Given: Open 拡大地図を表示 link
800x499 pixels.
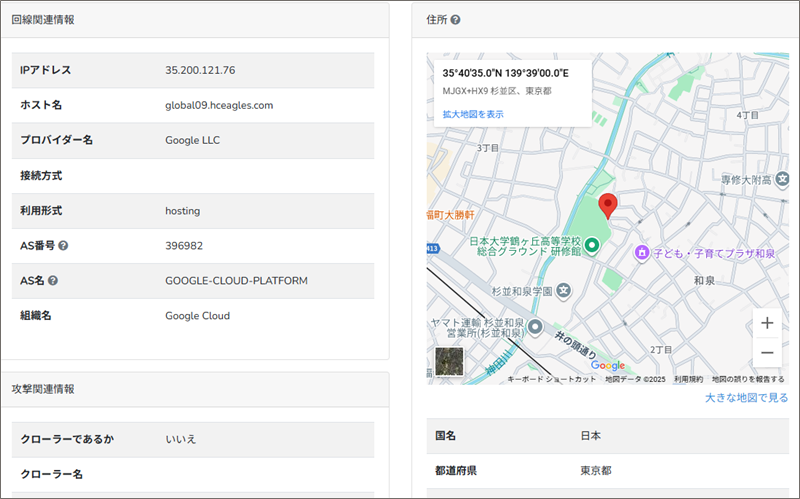Looking at the screenshot, I should coord(473,114).
